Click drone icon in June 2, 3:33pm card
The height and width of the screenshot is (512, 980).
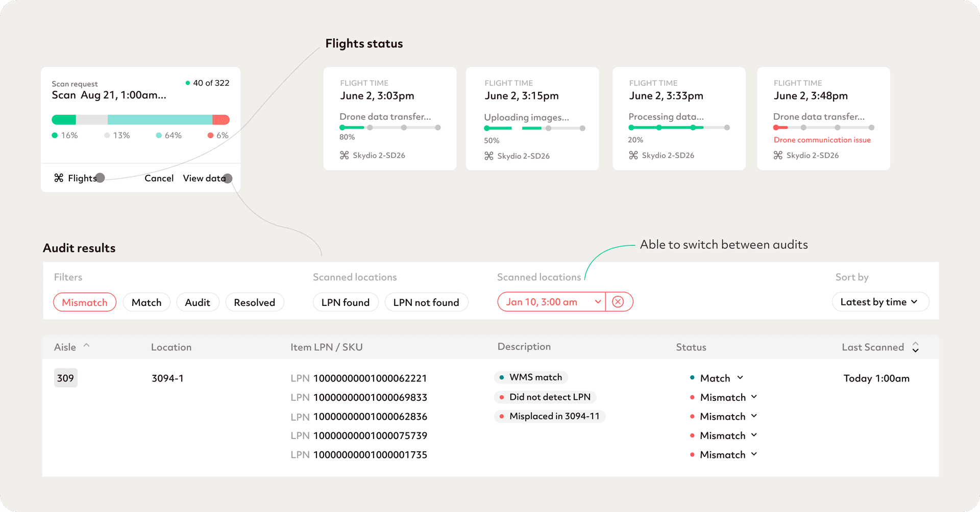[633, 156]
